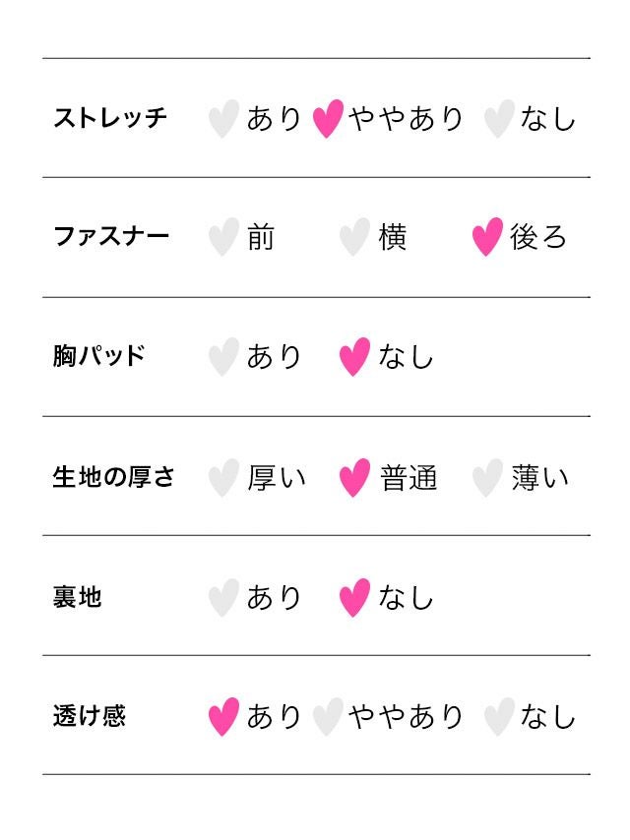
Task: Click the pink heart for 透け感 あり
Action: pyautogui.click(x=223, y=717)
